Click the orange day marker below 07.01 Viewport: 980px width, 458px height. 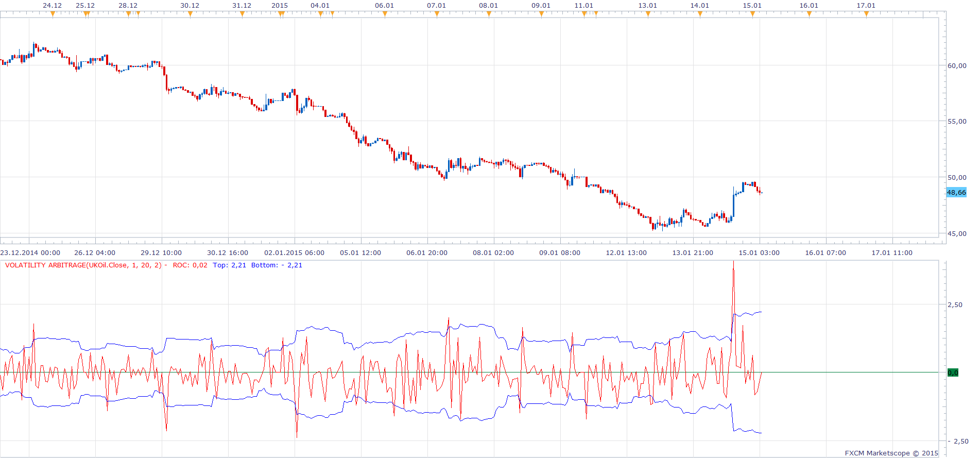coord(437,14)
